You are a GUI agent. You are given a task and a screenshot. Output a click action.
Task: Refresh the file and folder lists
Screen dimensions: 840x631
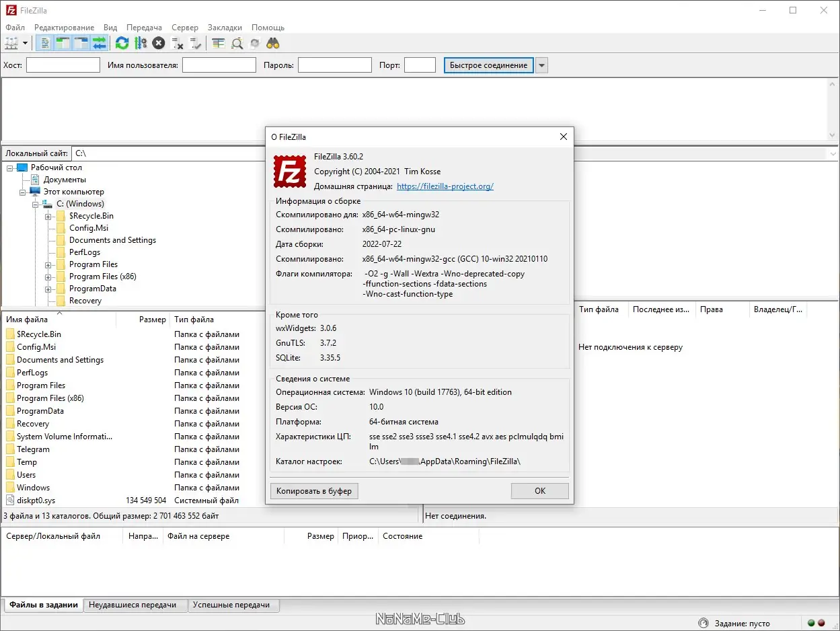122,43
